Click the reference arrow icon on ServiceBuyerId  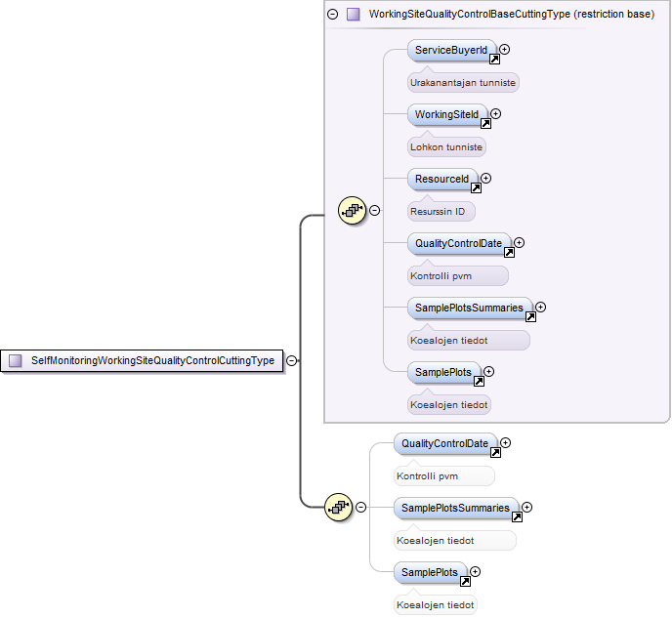494,60
